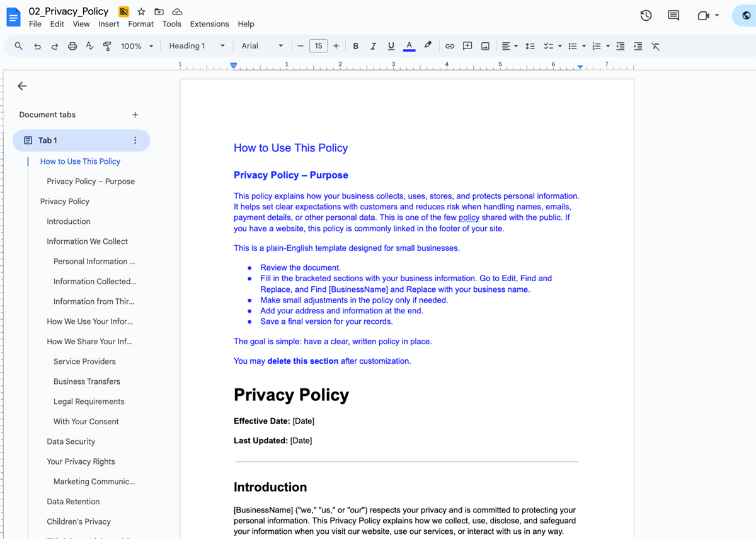The width and height of the screenshot is (756, 539).
Task: Go to Information We Collect outline entry
Action: coord(87,241)
